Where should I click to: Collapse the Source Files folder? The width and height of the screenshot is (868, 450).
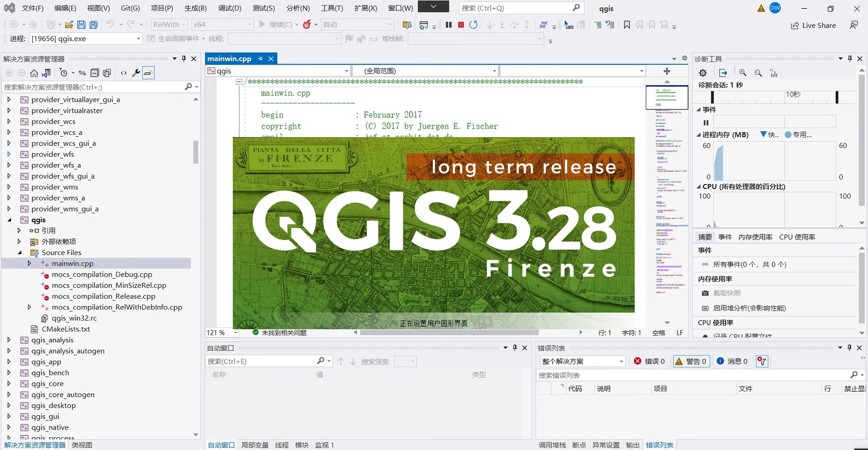[x=20, y=253]
